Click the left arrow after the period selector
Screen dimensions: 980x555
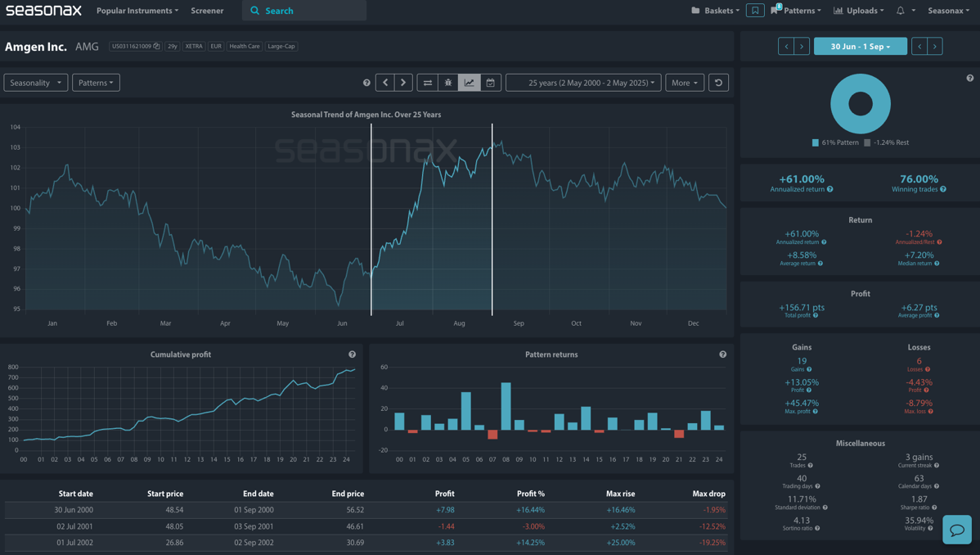919,47
